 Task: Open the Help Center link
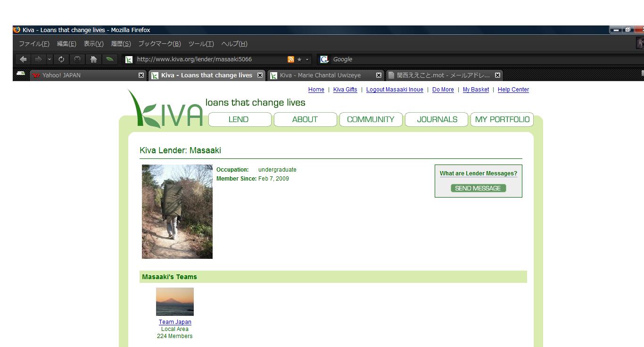(x=513, y=90)
